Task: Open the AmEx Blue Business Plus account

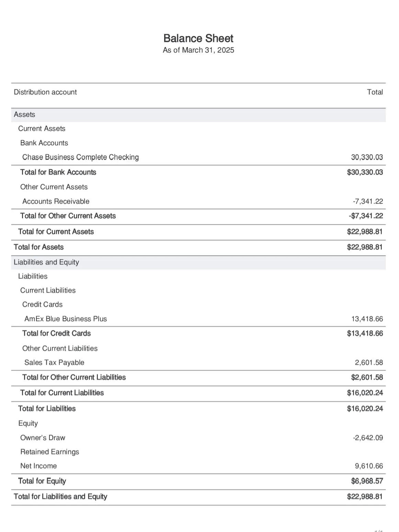Action: coord(66,319)
